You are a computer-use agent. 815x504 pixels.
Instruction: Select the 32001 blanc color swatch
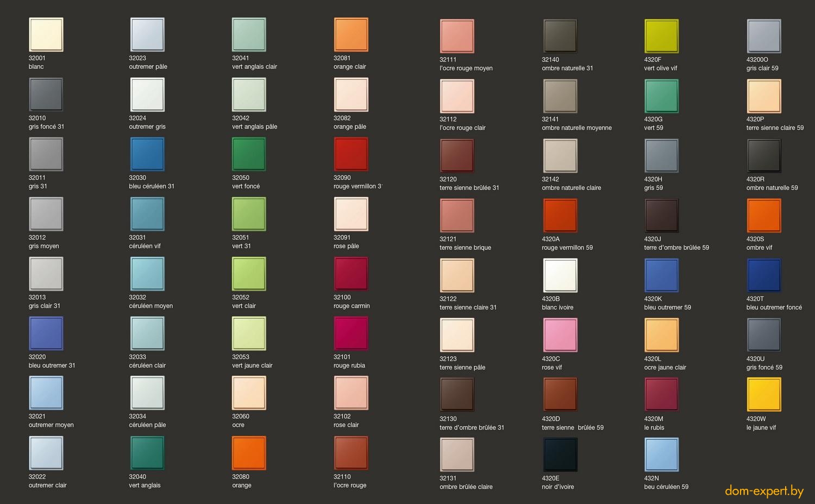46,35
